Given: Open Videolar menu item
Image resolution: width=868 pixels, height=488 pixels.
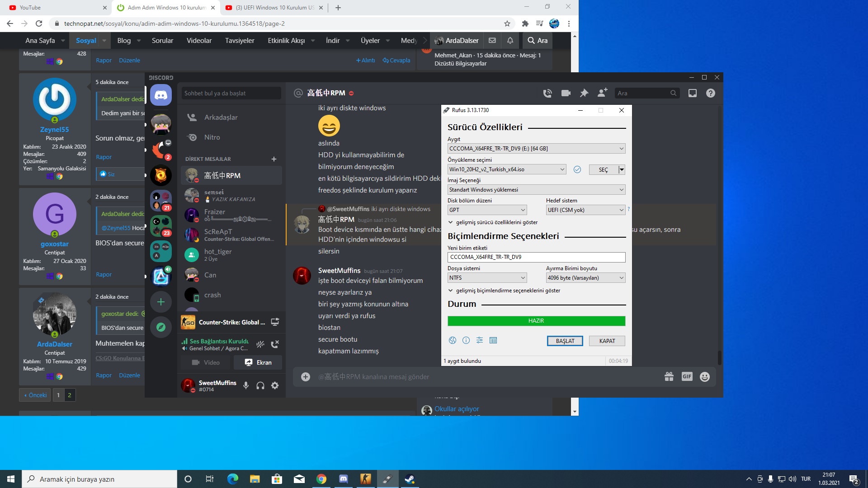Looking at the screenshot, I should [x=199, y=41].
